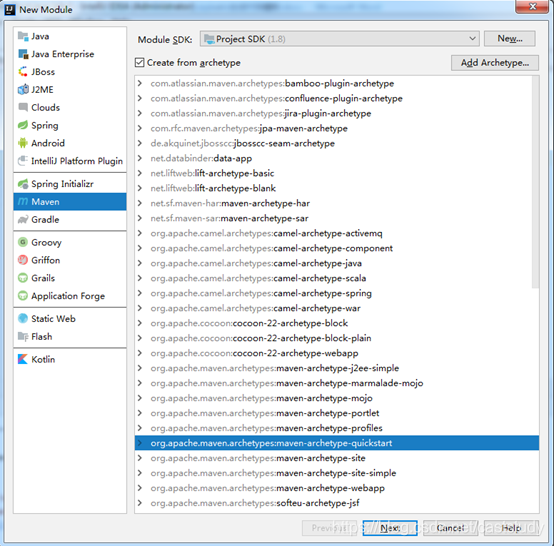Pick the Android robot icon
Viewport: 554px width, 546px height.
[23, 143]
